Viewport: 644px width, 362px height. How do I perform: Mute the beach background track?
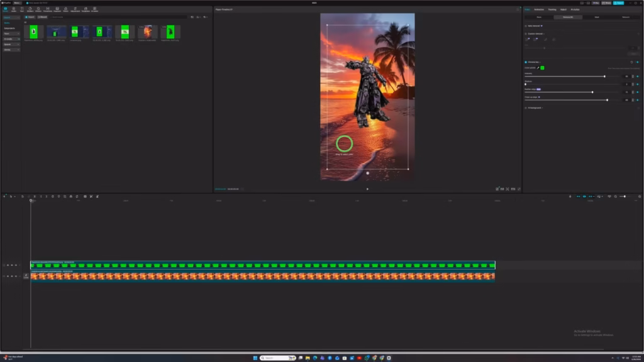(x=16, y=277)
